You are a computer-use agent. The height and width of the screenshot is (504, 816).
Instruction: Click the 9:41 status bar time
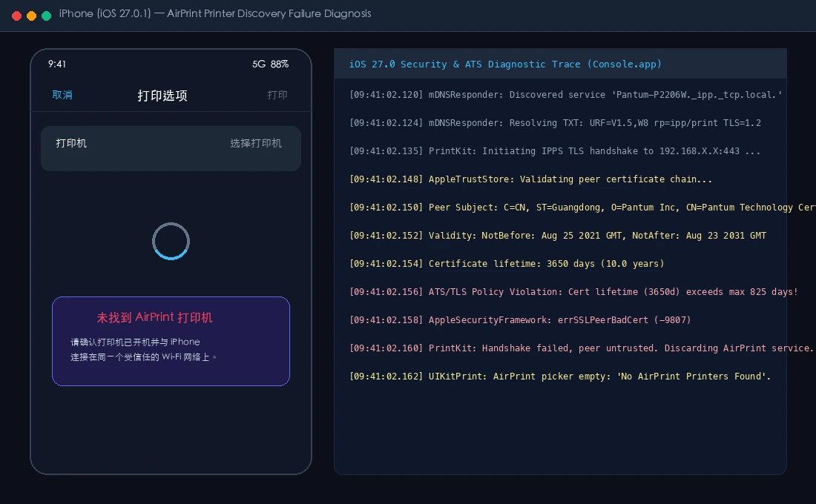[57, 64]
